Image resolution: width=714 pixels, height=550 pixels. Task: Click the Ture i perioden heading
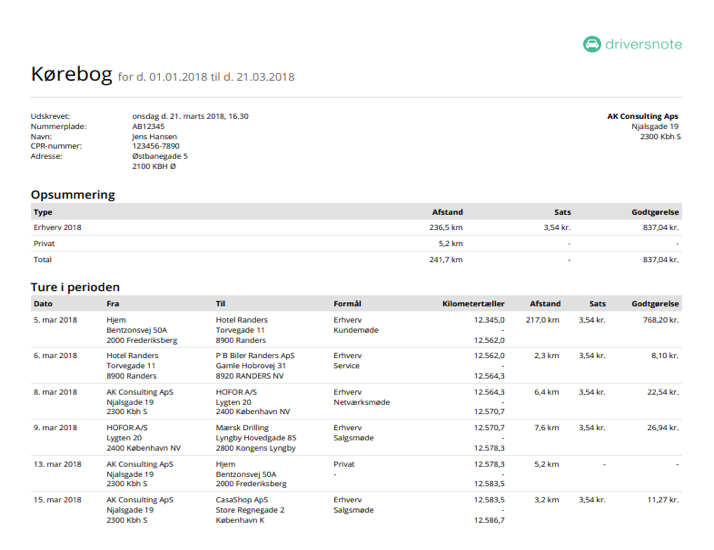coord(75,287)
